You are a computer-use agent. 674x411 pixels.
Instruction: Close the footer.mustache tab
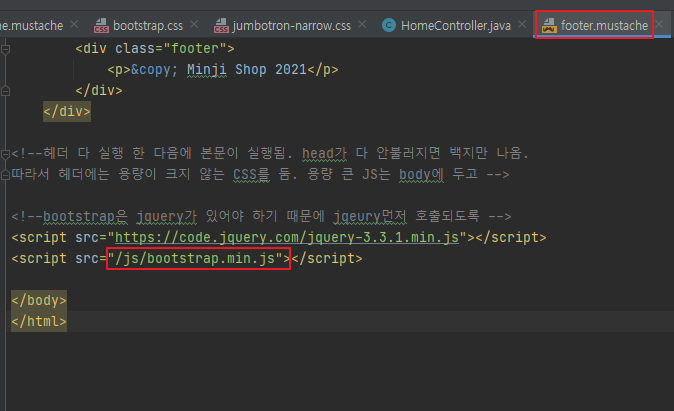click(x=659, y=24)
